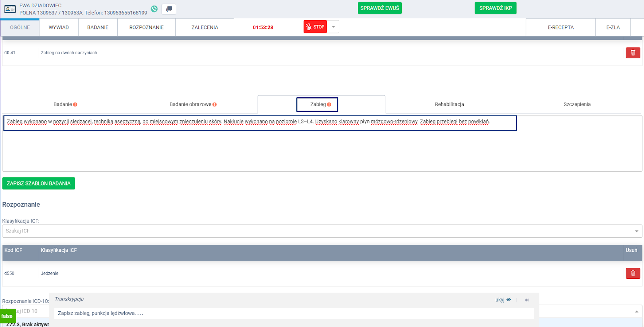This screenshot has width=644, height=327.
Task: Click the SPRAWDŹ EWUŚ button
Action: [380, 8]
